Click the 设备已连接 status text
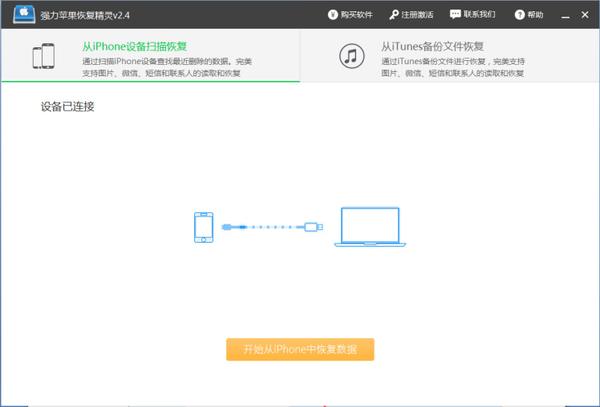Viewport: 600px width, 407px height. point(67,107)
